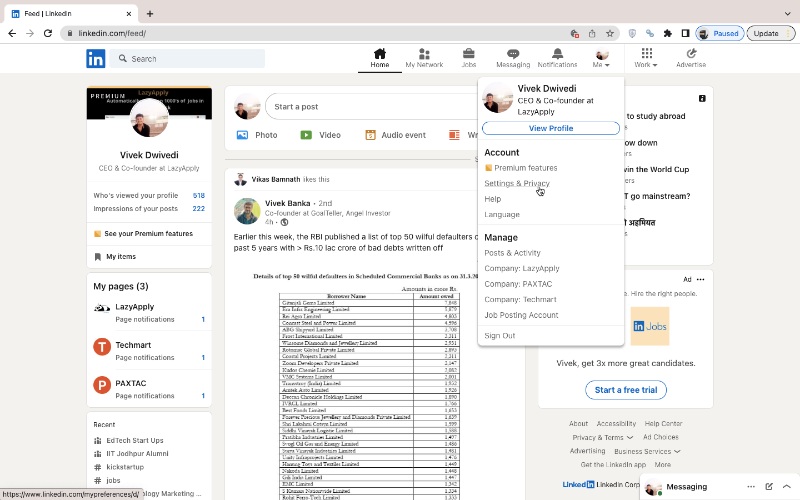This screenshot has height=500, width=800.
Task: Open My items link
Action: point(115,257)
